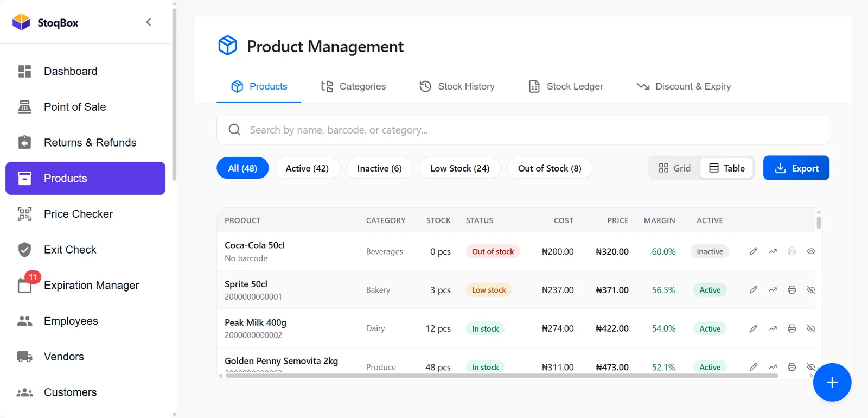The height and width of the screenshot is (418, 868).
Task: Show the Coca-Cola 50cl product using the eye icon
Action: pyautogui.click(x=811, y=251)
